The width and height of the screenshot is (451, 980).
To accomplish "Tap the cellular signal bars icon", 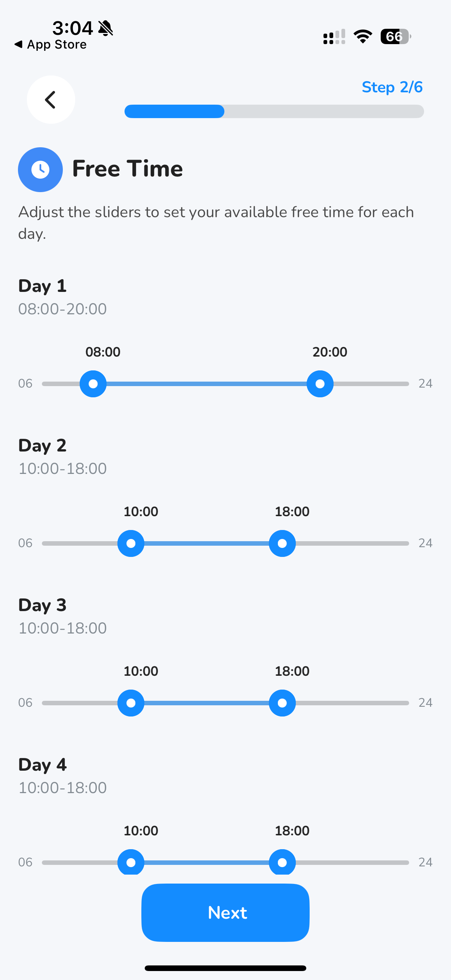I will click(334, 37).
